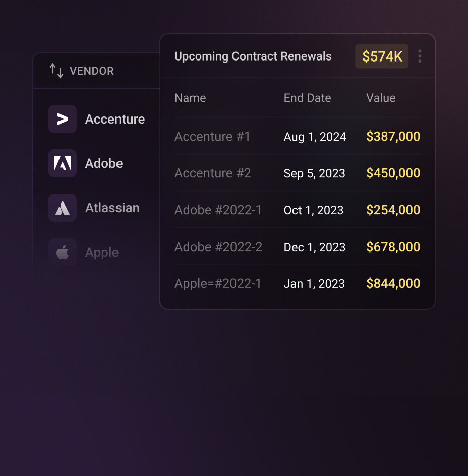Open the three-dot options menu
This screenshot has width=468, height=476.
[x=420, y=56]
